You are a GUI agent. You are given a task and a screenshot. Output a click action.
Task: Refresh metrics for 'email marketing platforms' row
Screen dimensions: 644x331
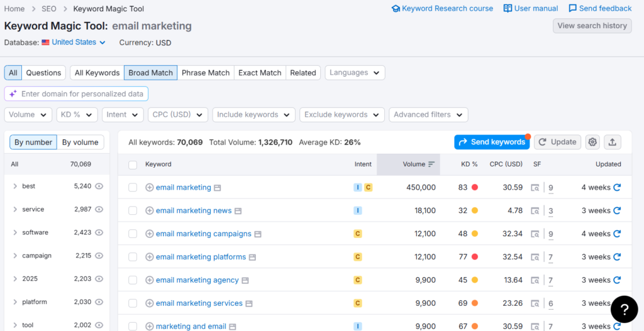(617, 257)
